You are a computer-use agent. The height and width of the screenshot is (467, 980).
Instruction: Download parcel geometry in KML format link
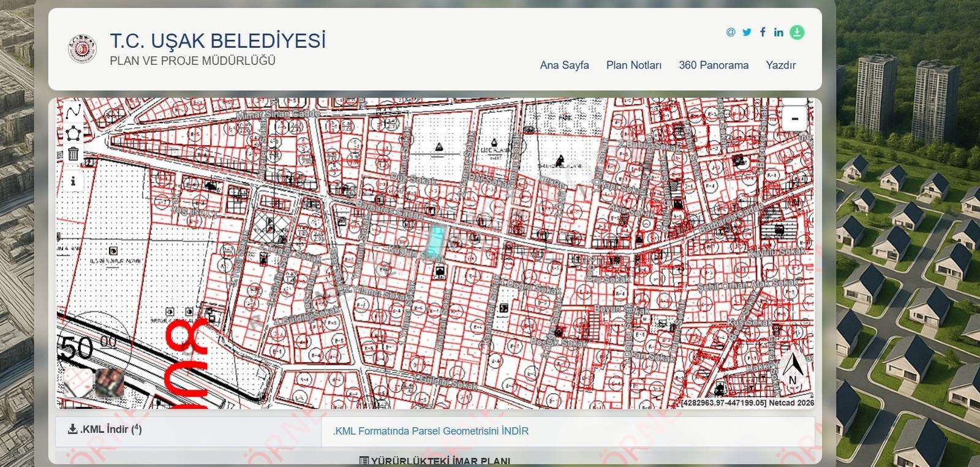431,431
